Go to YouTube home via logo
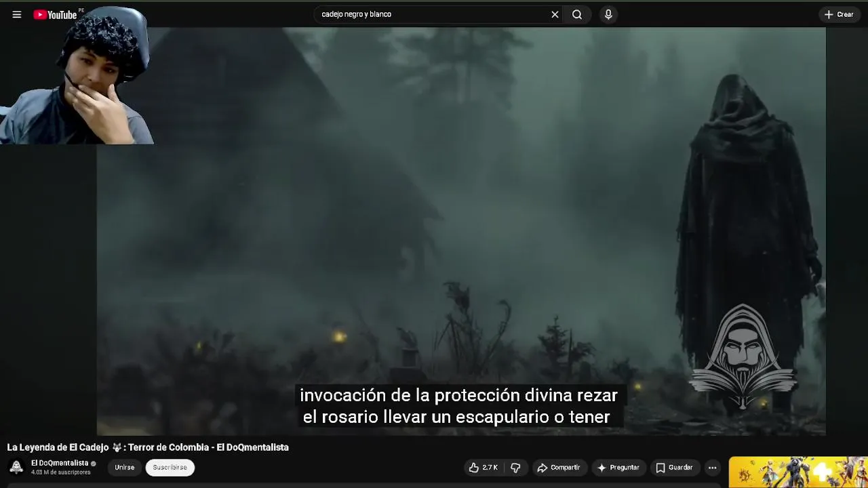 [x=56, y=14]
